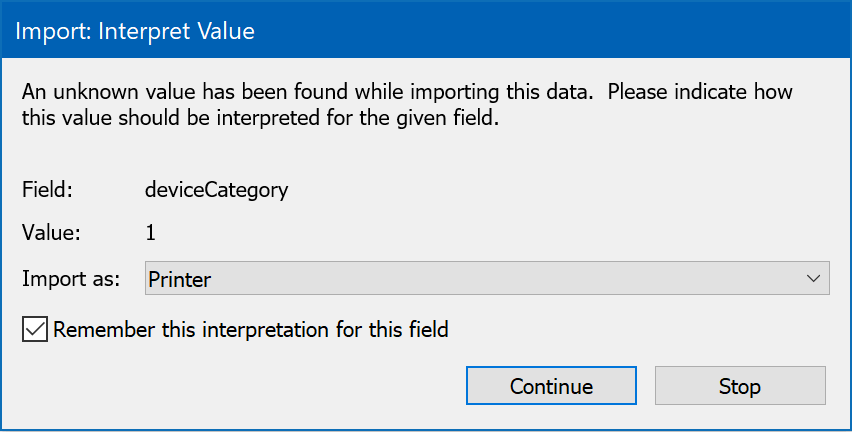Click the Continue button
This screenshot has height=432, width=852.
[551, 386]
